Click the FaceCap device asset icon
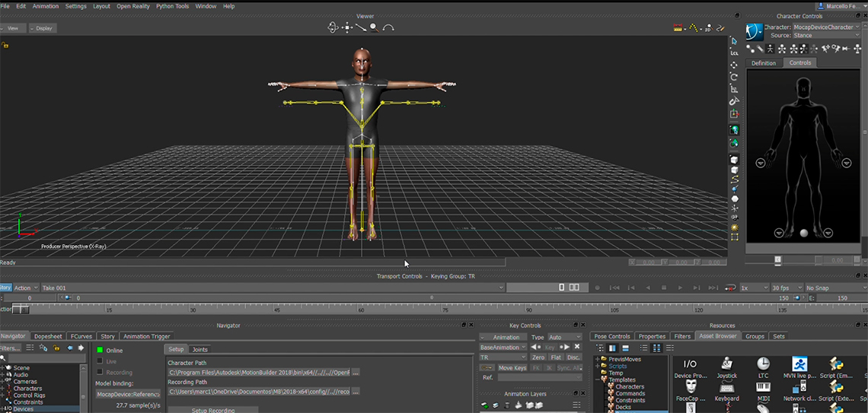The width and height of the screenshot is (868, 413). pos(691,386)
